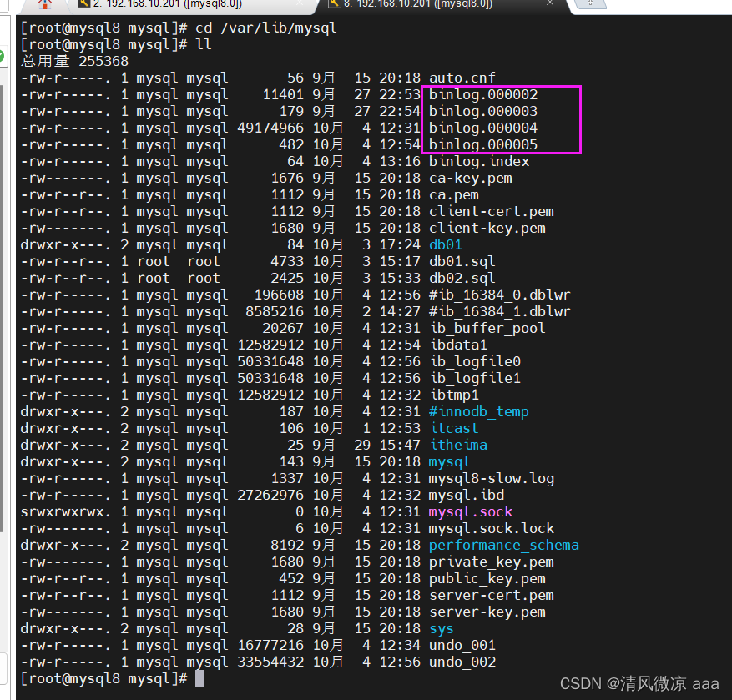Close session tab 8. 192.168.10.201

[550, 3]
